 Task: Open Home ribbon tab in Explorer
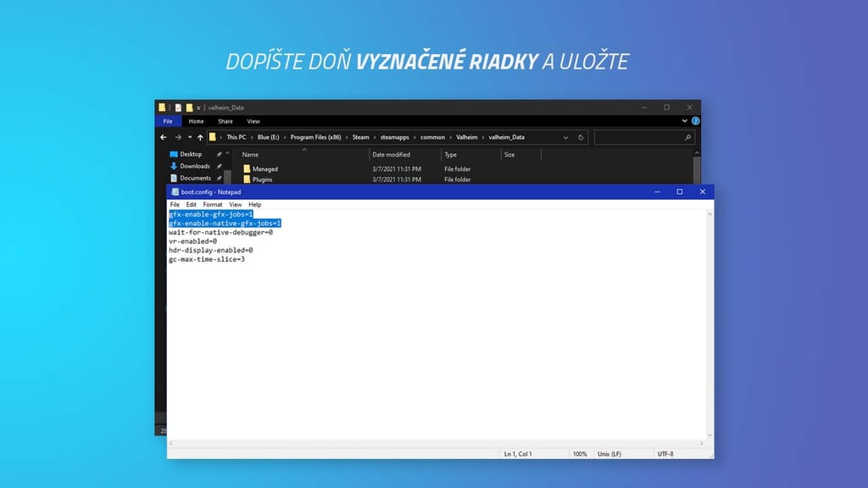[196, 121]
